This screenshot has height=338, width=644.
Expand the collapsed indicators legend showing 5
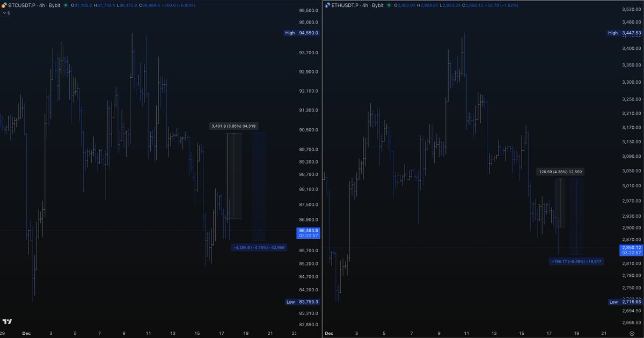pyautogui.click(x=6, y=13)
